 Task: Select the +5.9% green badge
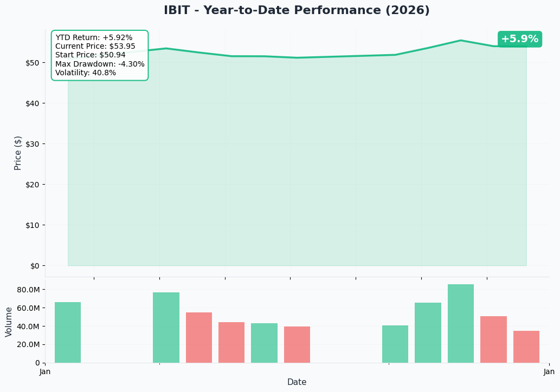(x=520, y=39)
